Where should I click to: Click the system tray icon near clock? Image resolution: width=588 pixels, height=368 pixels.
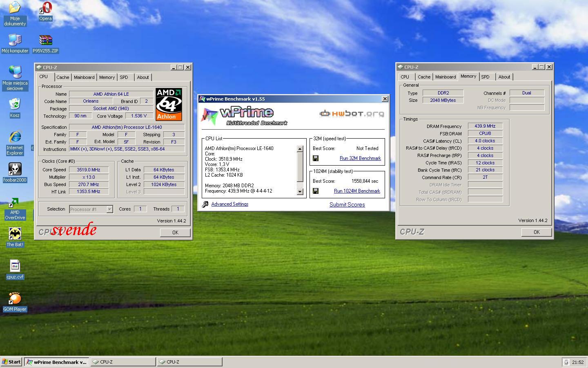(x=566, y=362)
